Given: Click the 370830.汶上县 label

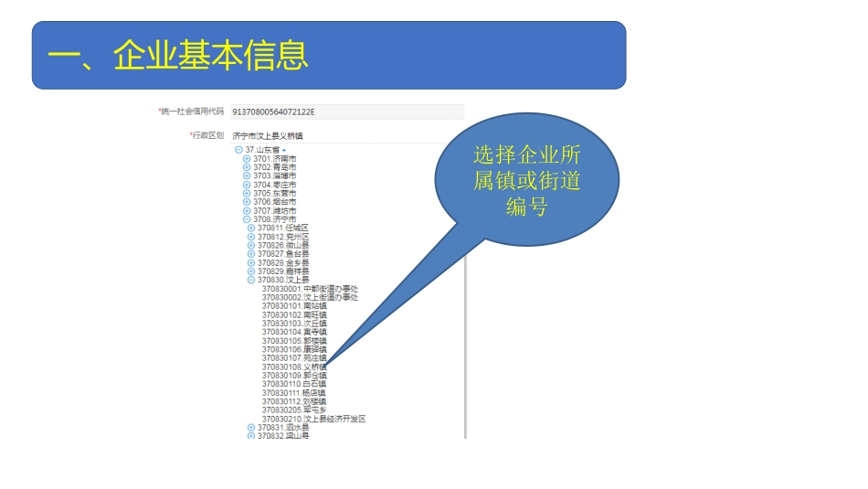Looking at the screenshot, I should (x=283, y=281).
